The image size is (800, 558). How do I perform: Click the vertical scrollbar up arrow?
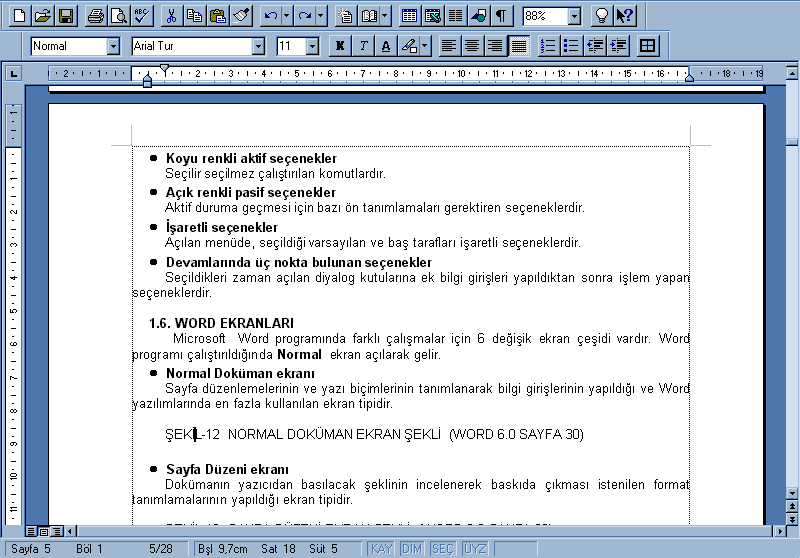792,73
